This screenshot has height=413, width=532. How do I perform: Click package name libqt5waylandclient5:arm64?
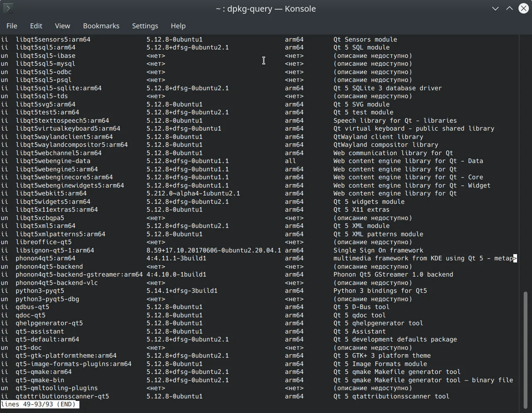(x=64, y=137)
